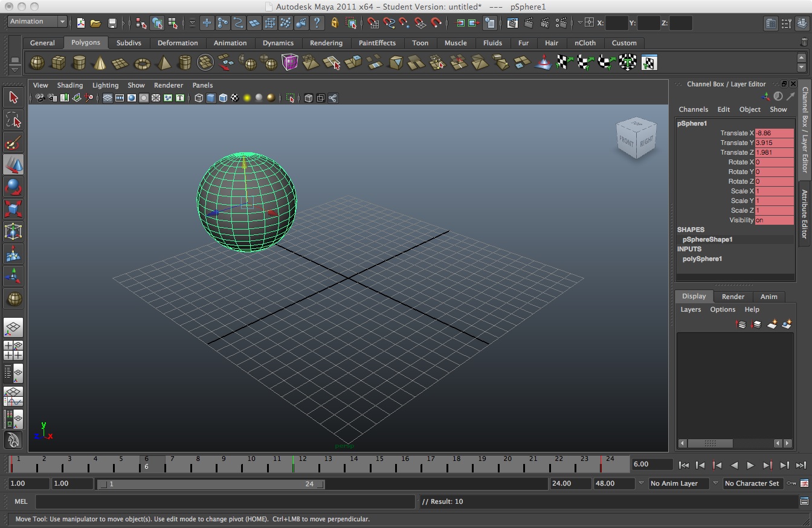The image size is (812, 528).
Task: Select polySphere1 under INPUTS
Action: (701, 259)
